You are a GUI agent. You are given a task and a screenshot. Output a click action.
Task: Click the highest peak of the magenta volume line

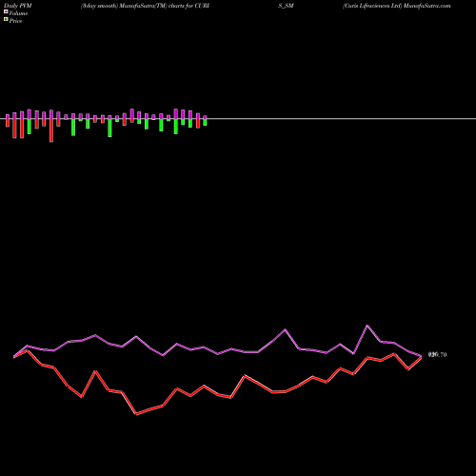(367, 326)
